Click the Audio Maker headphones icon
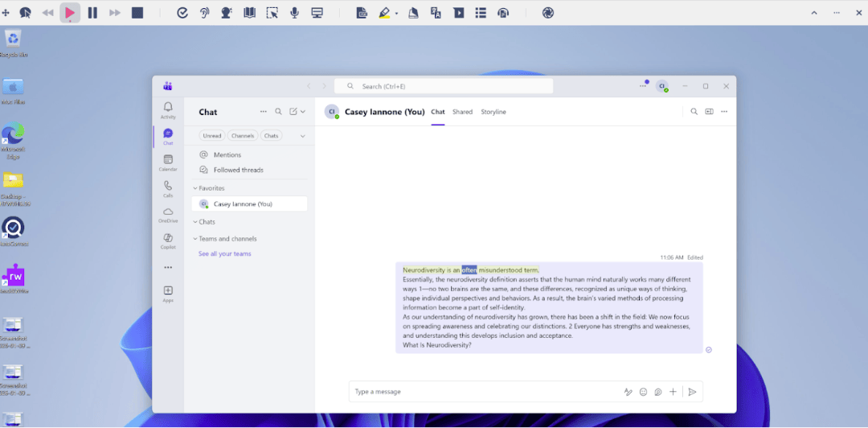The width and height of the screenshot is (868, 428). point(503,13)
